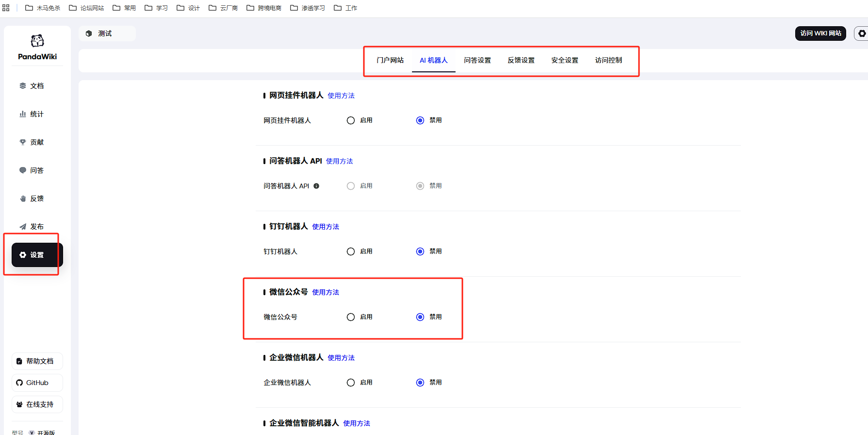Click the PandaWiki panda logo
Screen dimensions: 868x435
click(x=37, y=41)
